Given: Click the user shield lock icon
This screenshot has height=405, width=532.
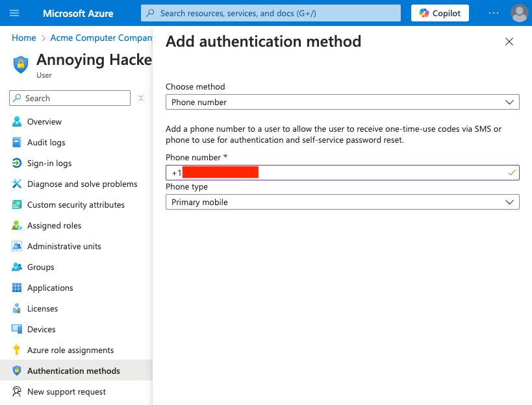Looking at the screenshot, I should 21,64.
